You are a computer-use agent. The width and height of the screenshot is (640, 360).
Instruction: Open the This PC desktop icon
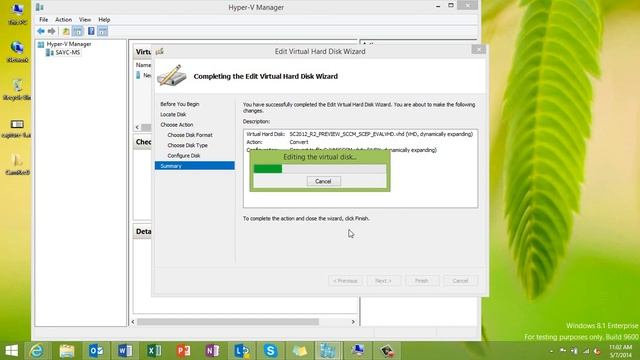(17, 13)
